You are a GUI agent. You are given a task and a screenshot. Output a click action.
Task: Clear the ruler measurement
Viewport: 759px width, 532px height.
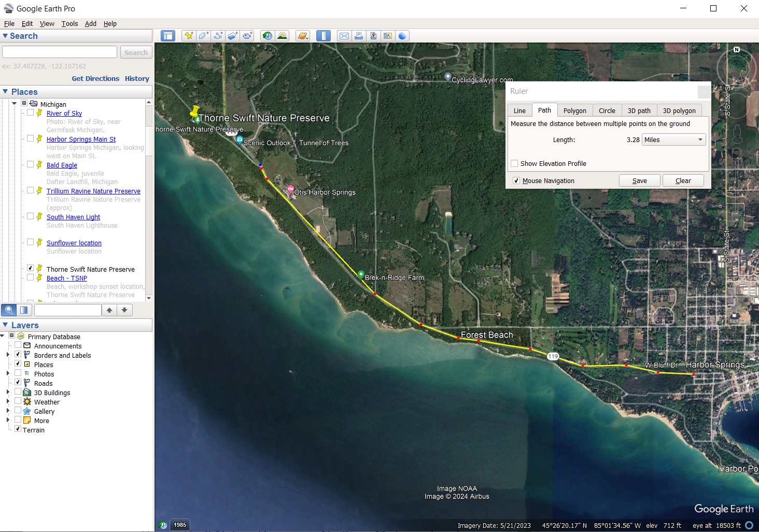683,180
